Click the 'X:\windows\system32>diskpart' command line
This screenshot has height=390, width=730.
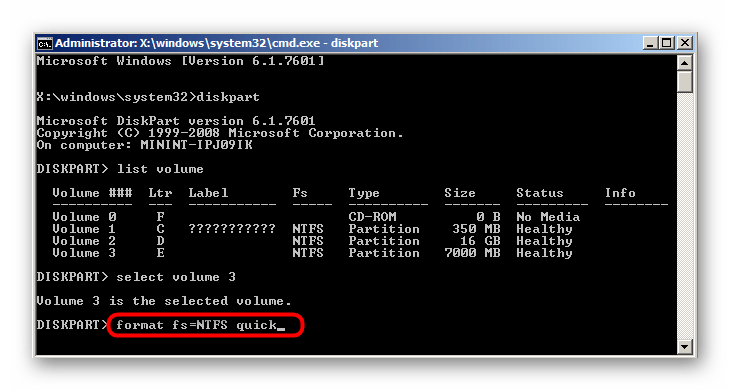[148, 97]
